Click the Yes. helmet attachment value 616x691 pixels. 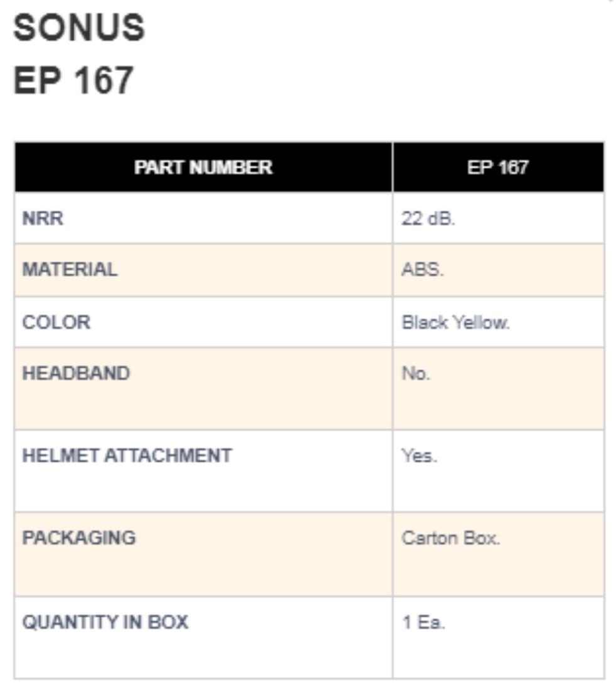tap(418, 456)
